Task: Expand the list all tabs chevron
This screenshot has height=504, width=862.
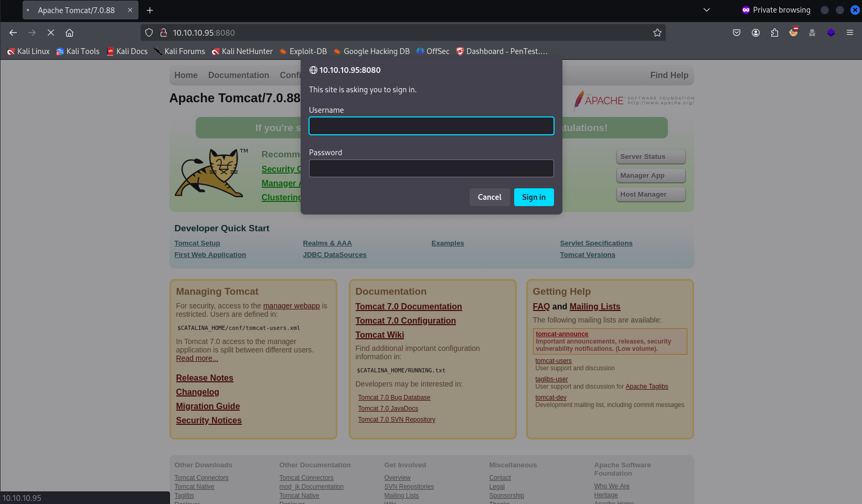Action: pos(707,10)
